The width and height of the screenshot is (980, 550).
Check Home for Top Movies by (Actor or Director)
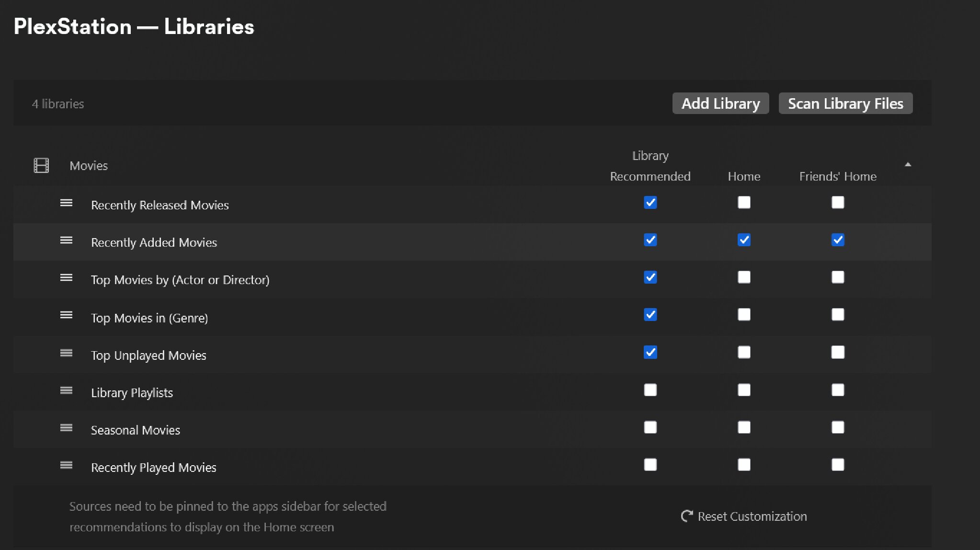tap(744, 277)
